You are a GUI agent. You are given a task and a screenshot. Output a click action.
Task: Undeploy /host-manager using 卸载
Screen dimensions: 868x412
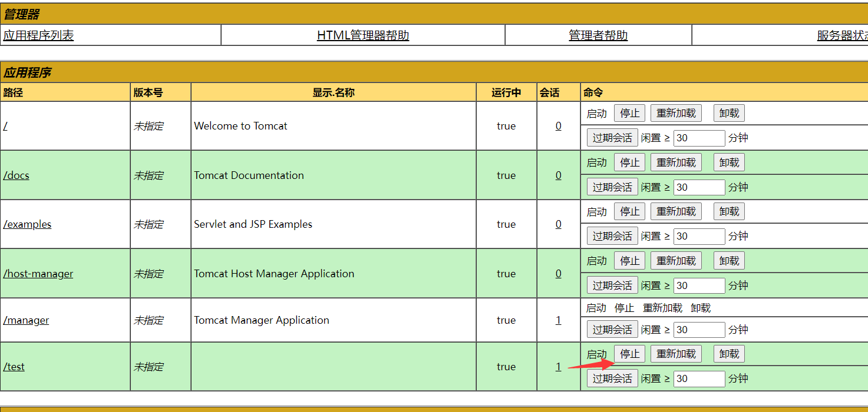point(729,261)
